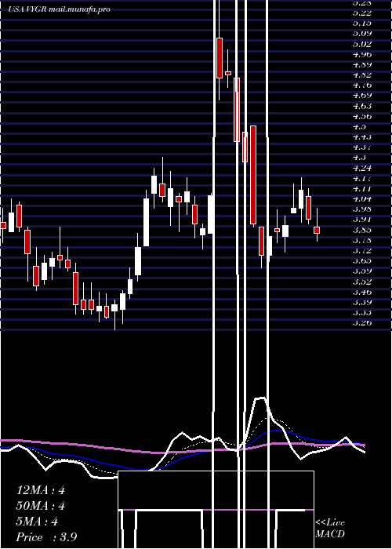Click the rightmost red candlestick
392x549 pixels.
317,230
